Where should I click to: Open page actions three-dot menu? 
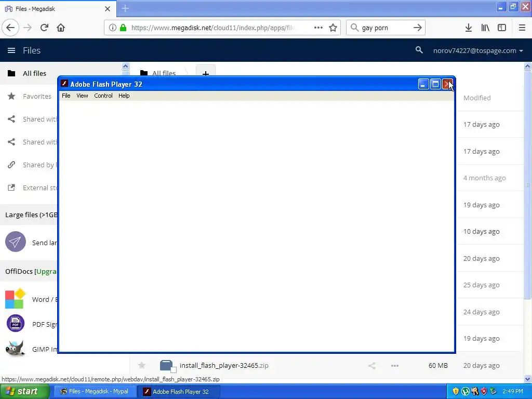(318, 28)
